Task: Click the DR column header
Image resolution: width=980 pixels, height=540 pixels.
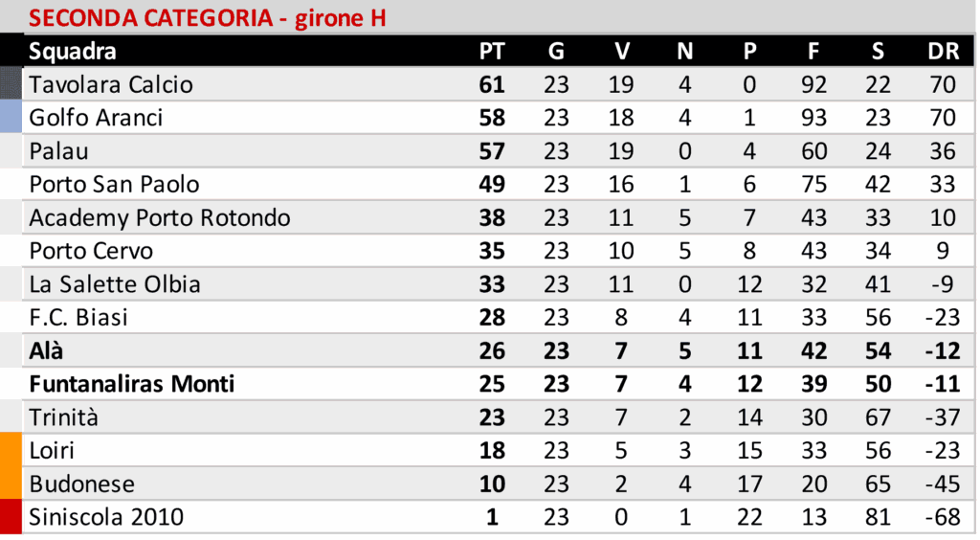Action: (943, 52)
